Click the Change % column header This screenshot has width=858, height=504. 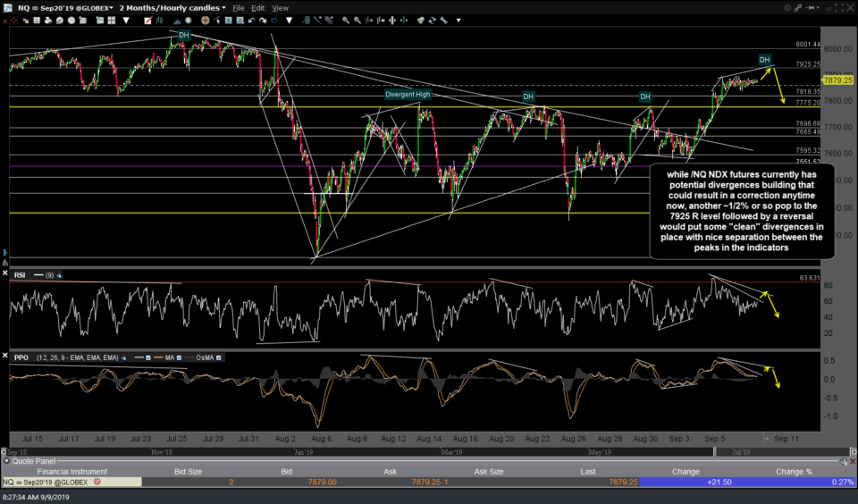[x=794, y=472]
